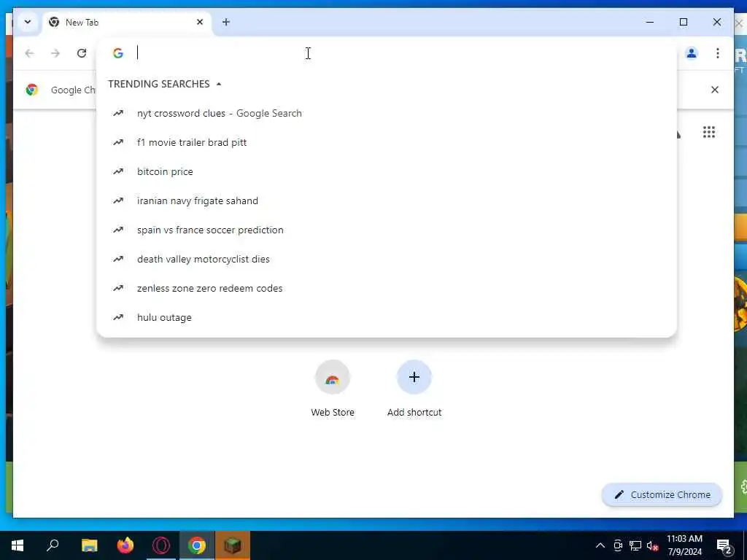Show hidden system tray icons

point(600,545)
